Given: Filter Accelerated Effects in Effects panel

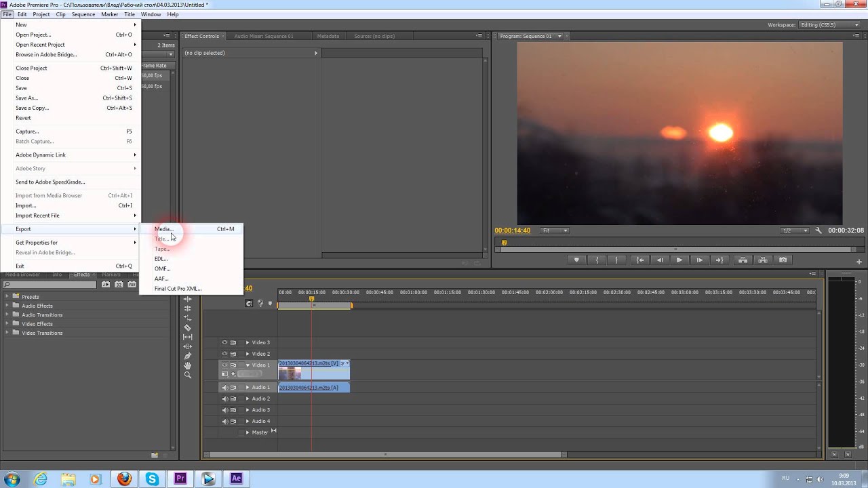Looking at the screenshot, I should pos(106,285).
